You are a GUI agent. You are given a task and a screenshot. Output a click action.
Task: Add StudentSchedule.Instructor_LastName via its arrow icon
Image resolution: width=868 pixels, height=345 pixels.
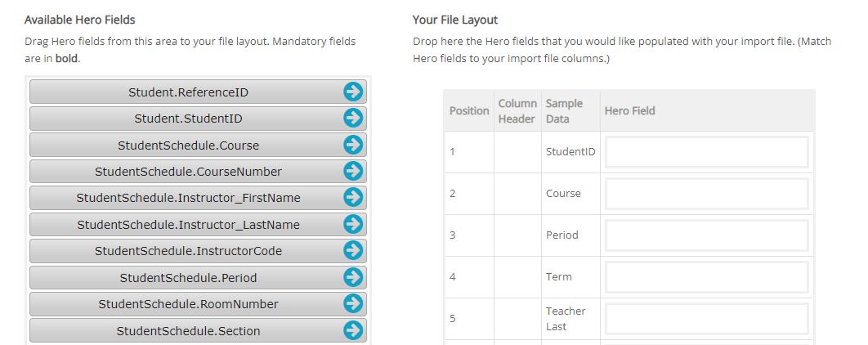point(353,225)
